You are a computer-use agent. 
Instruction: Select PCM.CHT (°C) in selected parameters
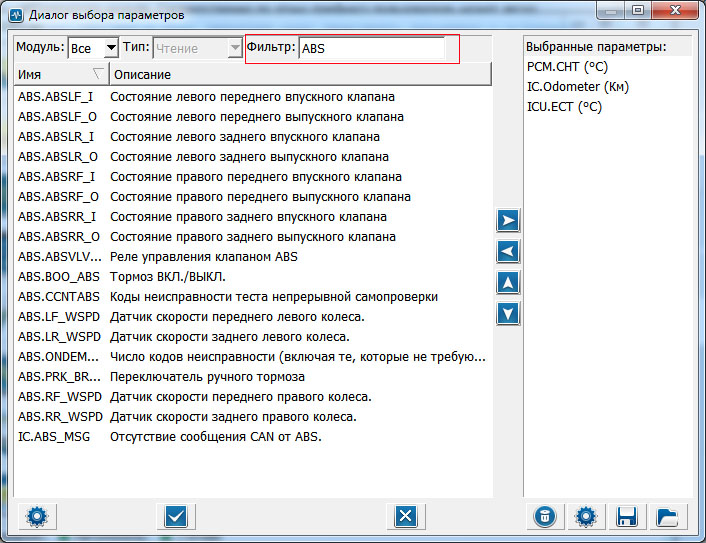[x=608, y=67]
